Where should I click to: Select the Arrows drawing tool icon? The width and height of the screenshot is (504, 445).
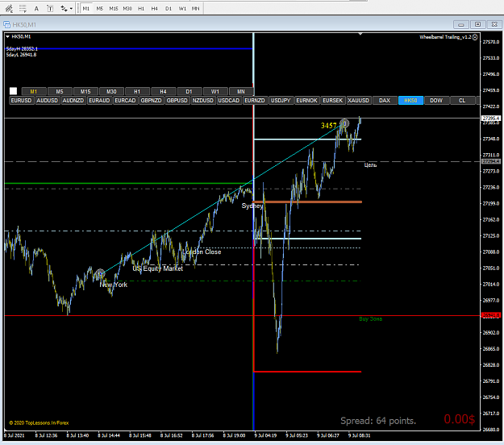pos(64,9)
